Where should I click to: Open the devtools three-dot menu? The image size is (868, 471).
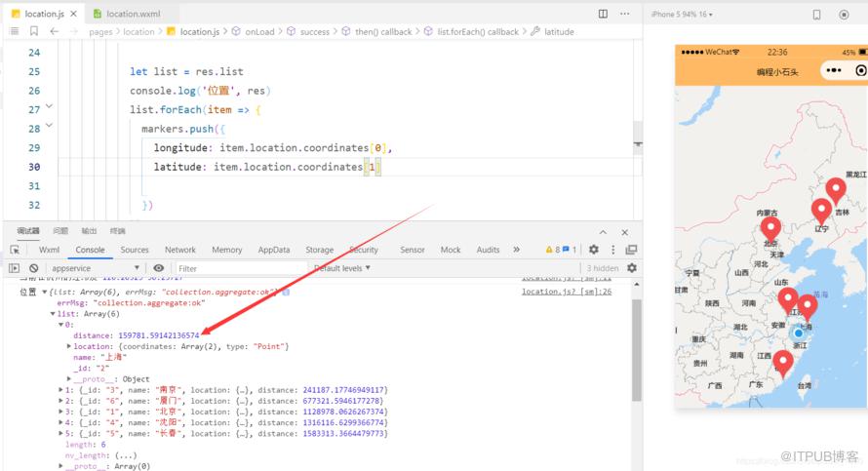[612, 250]
